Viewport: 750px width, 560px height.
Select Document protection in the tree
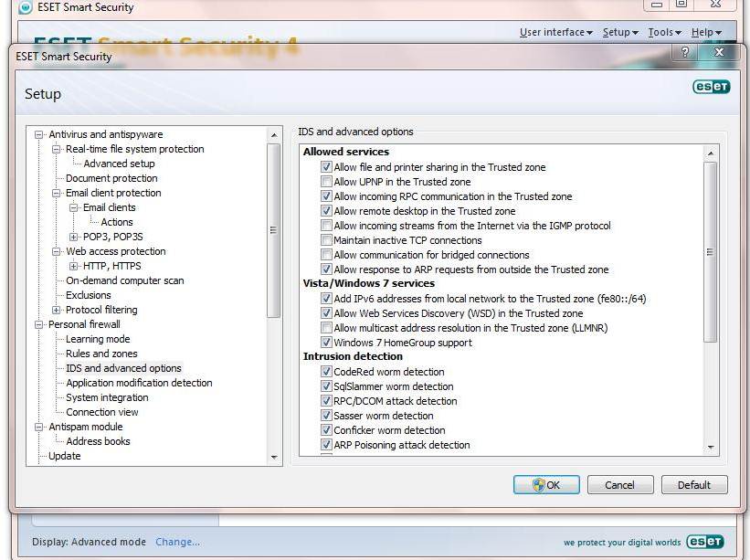(111, 178)
